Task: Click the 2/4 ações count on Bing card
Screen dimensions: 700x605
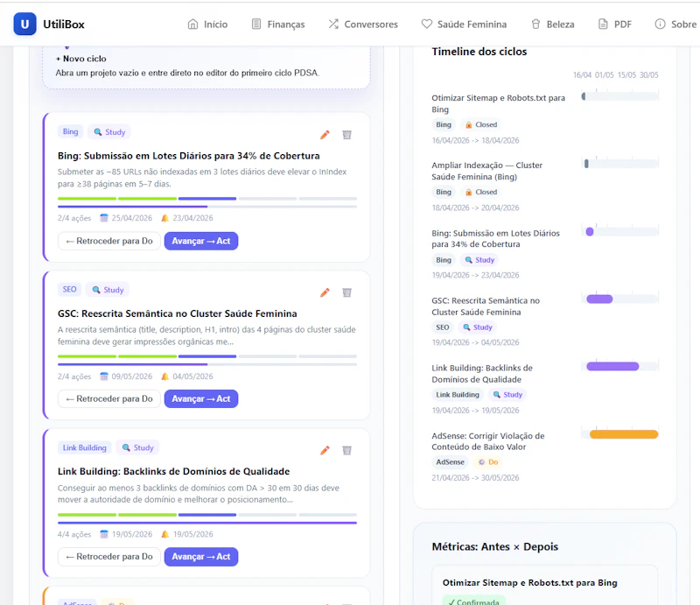Action: pyautogui.click(x=74, y=218)
